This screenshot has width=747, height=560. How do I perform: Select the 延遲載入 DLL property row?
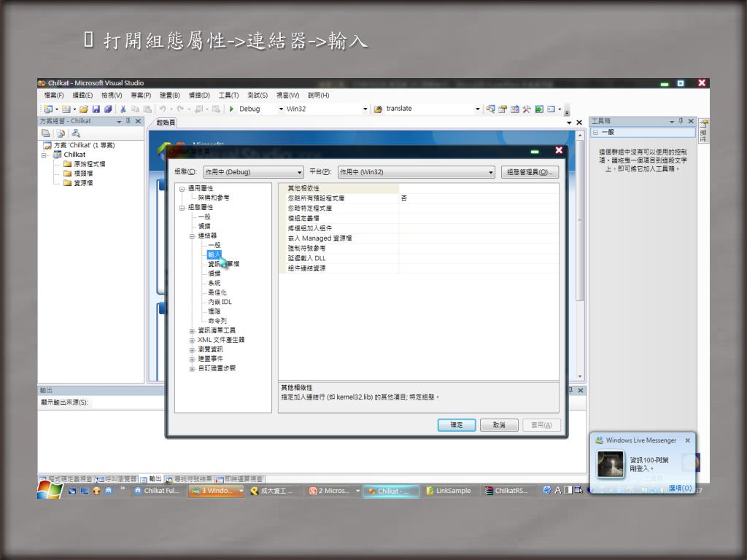(418, 258)
